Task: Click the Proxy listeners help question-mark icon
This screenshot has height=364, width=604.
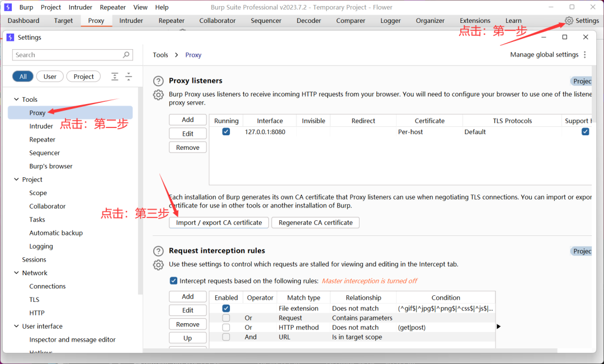Action: (158, 81)
